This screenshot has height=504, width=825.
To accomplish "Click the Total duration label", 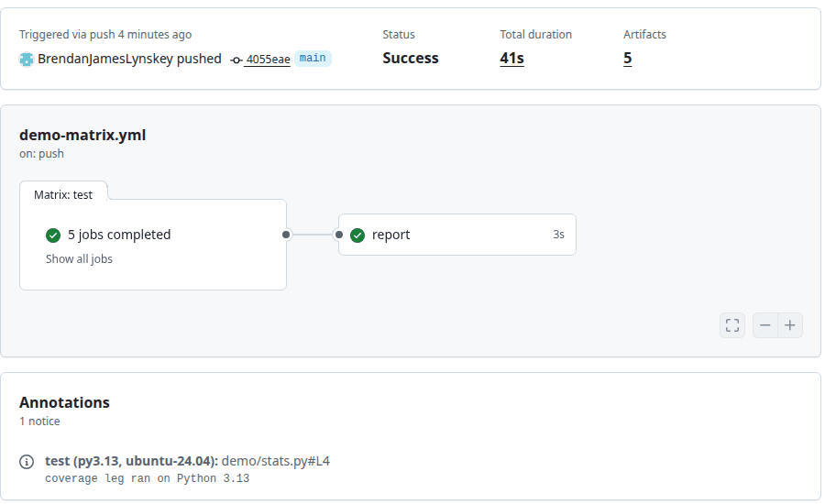I will (535, 35).
